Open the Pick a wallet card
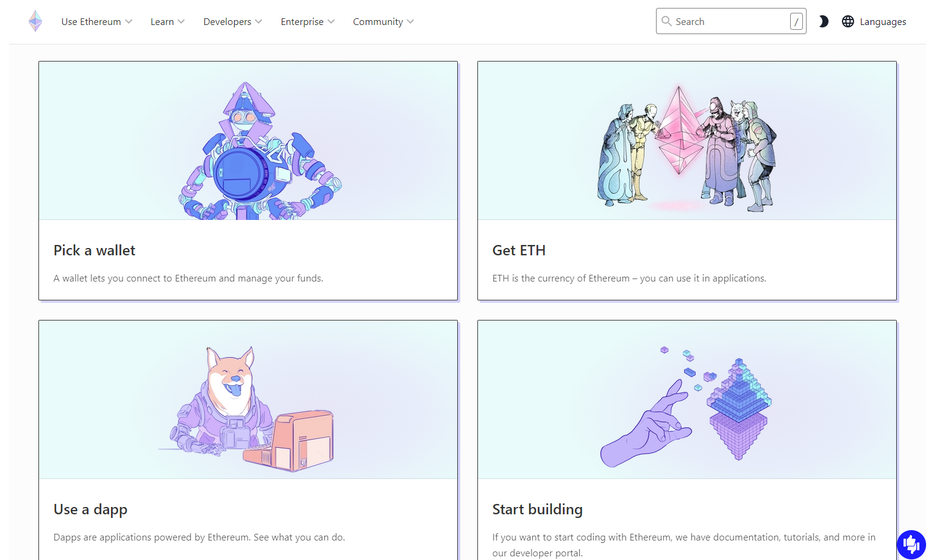 (x=248, y=181)
